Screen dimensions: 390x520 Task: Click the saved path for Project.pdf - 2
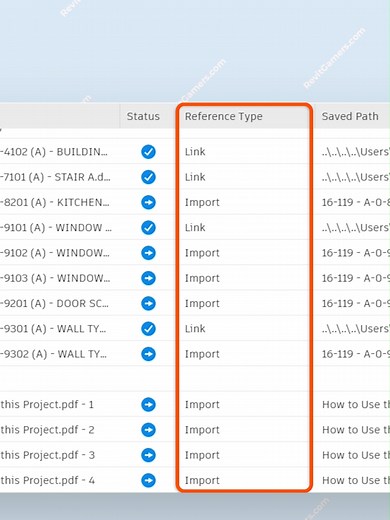click(x=356, y=430)
